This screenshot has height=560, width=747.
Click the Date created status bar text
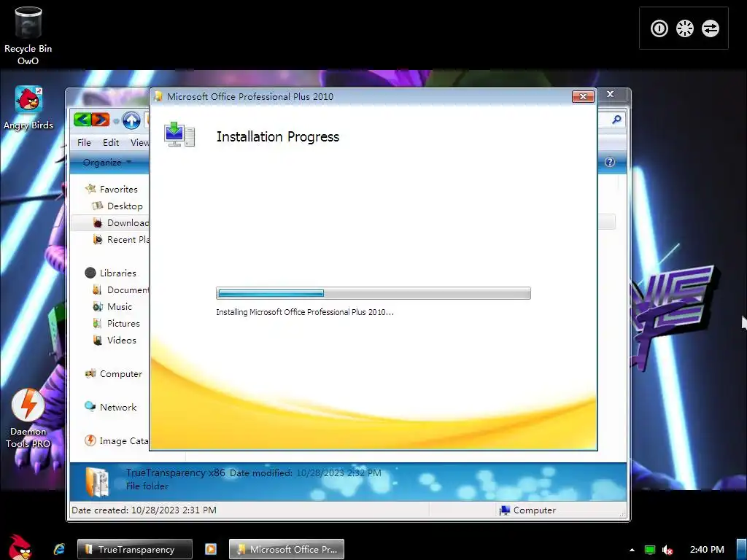click(x=144, y=510)
